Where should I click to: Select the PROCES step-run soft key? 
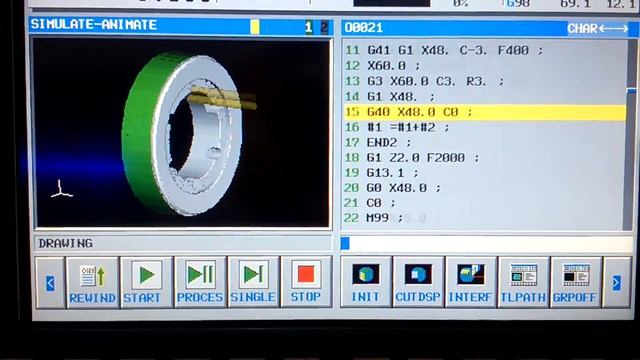(200, 282)
